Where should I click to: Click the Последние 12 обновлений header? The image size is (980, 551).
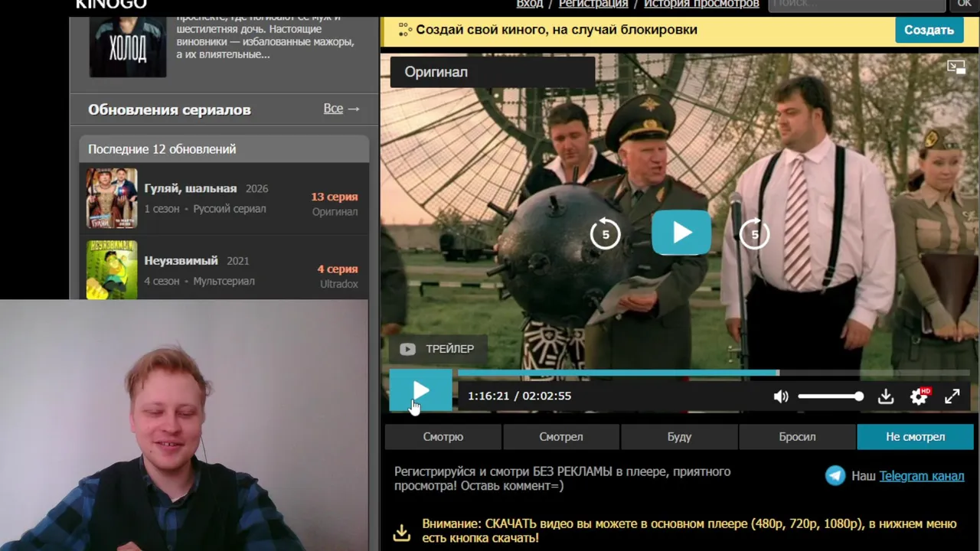224,149
